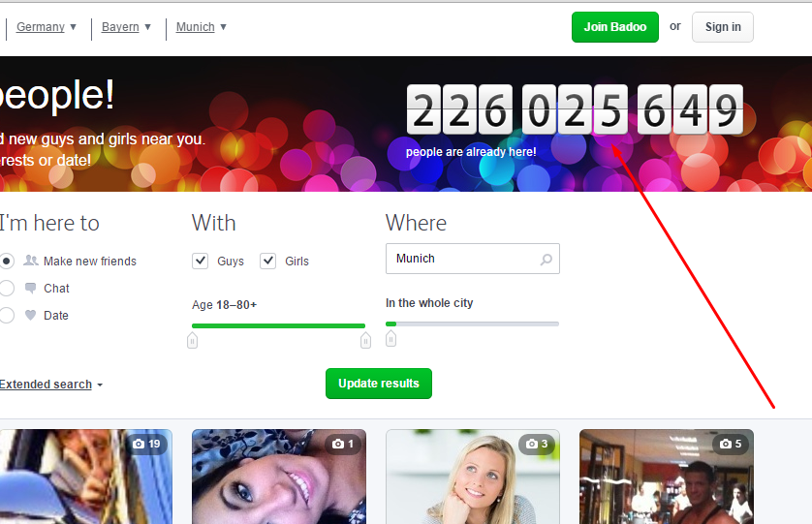
Task: Open the Munich city dropdown
Action: 202,27
